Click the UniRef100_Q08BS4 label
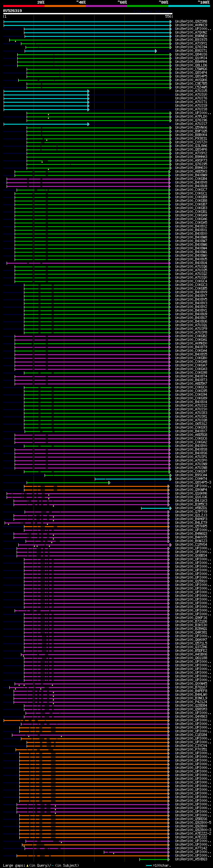This screenshot has height=868, width=213. [191, 556]
